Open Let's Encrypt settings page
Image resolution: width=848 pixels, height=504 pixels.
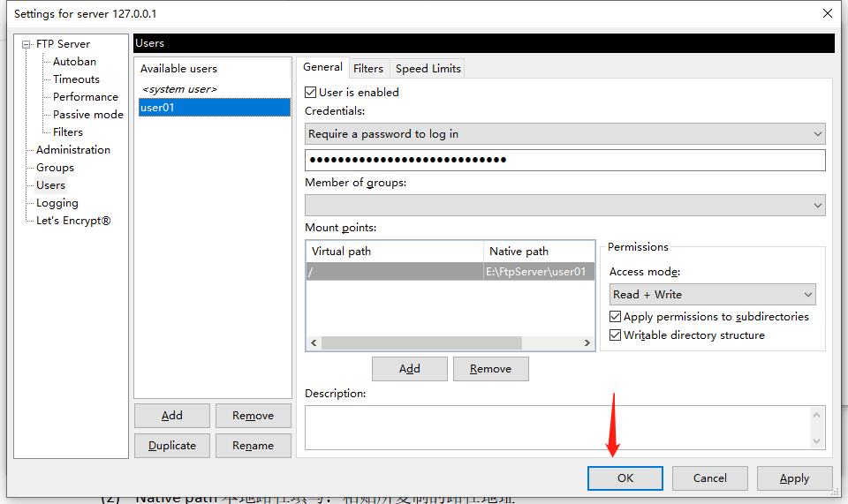[73, 221]
